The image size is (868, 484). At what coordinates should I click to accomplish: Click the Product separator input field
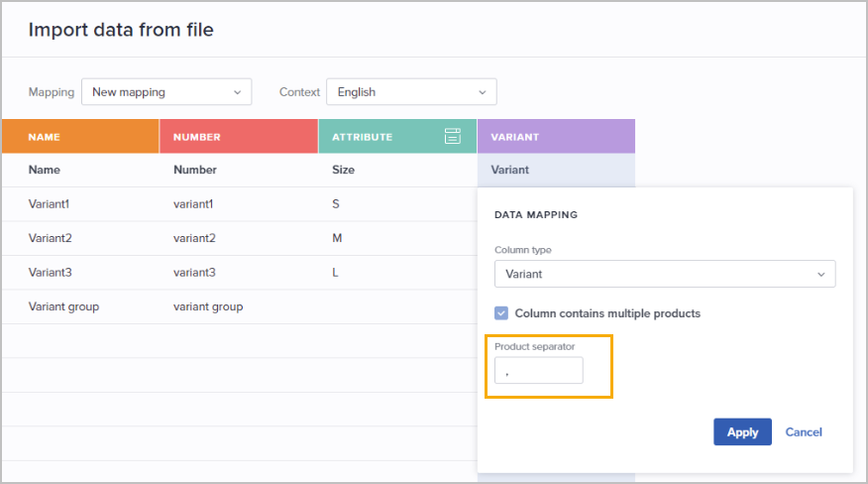click(x=539, y=370)
